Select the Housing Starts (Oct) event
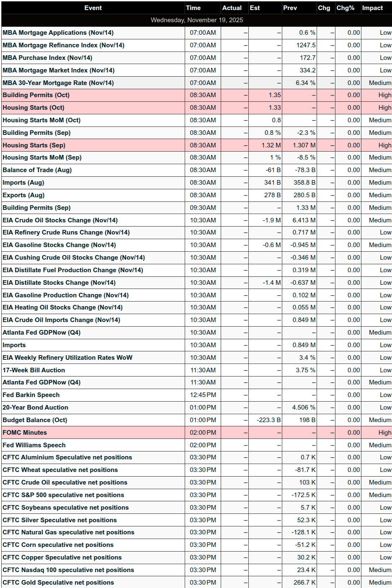 tap(34, 108)
